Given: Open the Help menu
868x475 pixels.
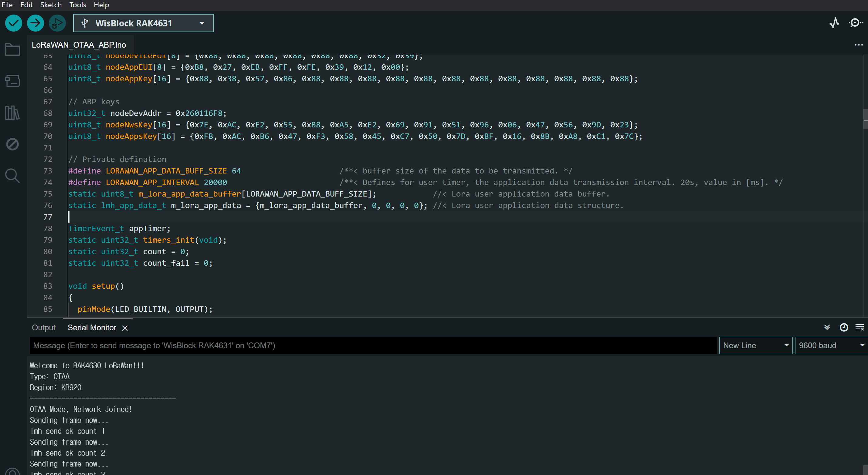Looking at the screenshot, I should click(x=101, y=5).
